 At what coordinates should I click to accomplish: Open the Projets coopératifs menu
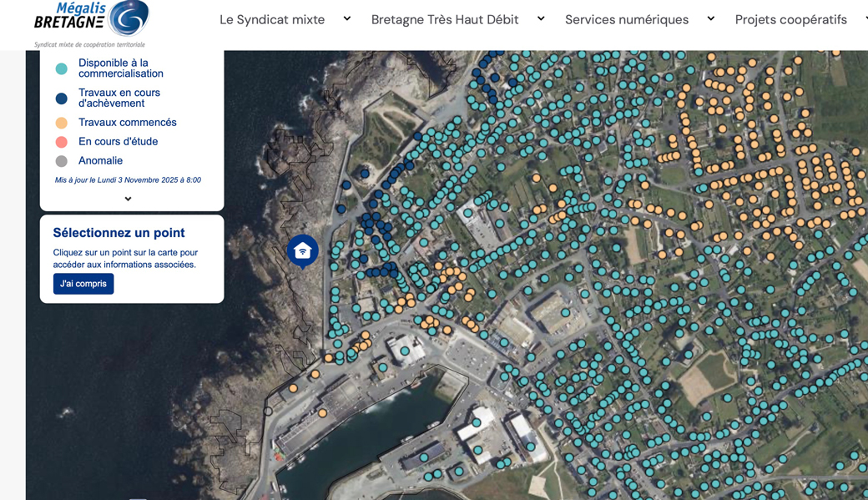790,19
